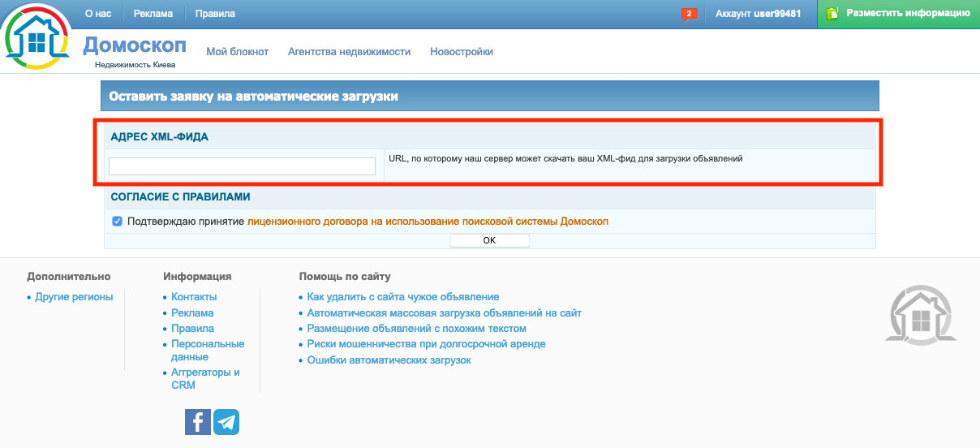Click the Facebook icon in footer
This screenshot has height=448, width=980.
pos(198,422)
